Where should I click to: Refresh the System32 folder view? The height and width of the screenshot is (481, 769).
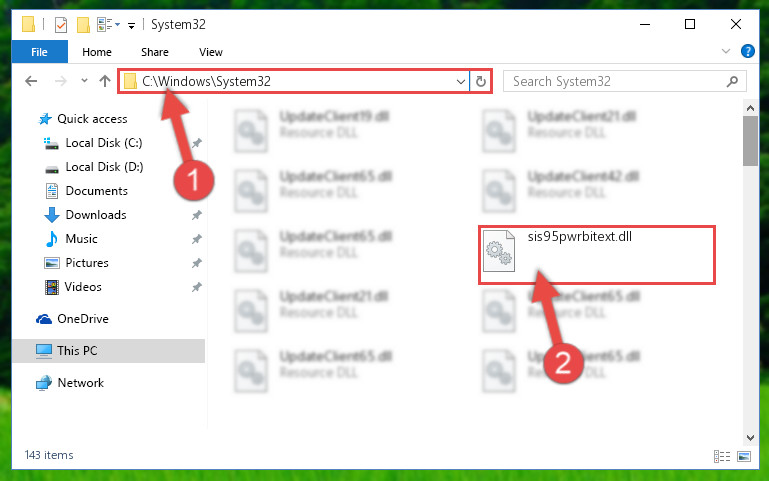coord(481,81)
